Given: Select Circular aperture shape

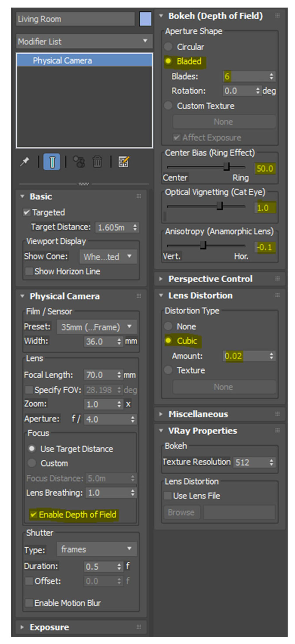Looking at the screenshot, I should point(168,47).
